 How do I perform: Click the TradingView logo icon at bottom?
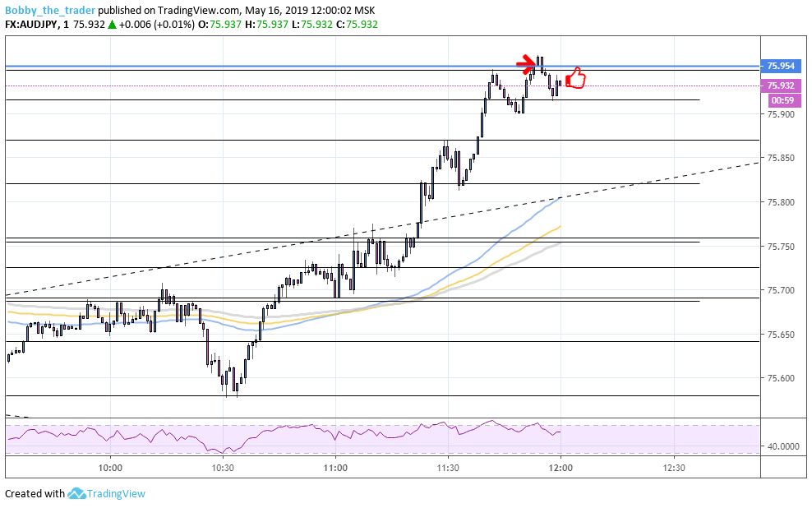pyautogui.click(x=76, y=493)
